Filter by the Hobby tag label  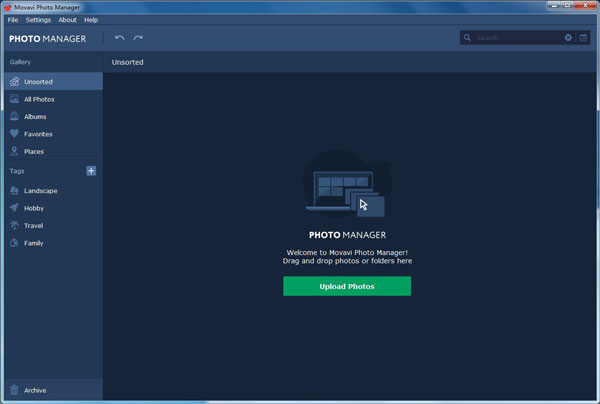(x=34, y=208)
